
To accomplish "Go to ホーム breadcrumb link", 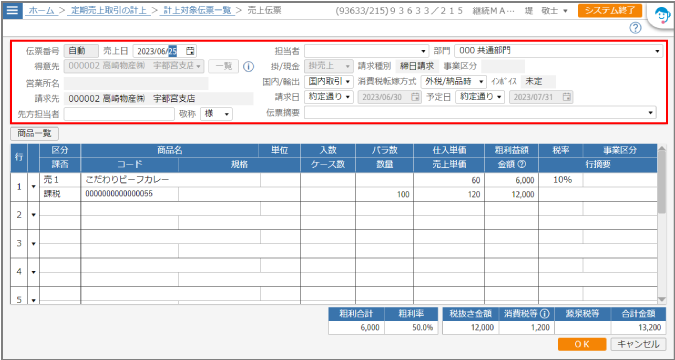I will click(x=40, y=10).
